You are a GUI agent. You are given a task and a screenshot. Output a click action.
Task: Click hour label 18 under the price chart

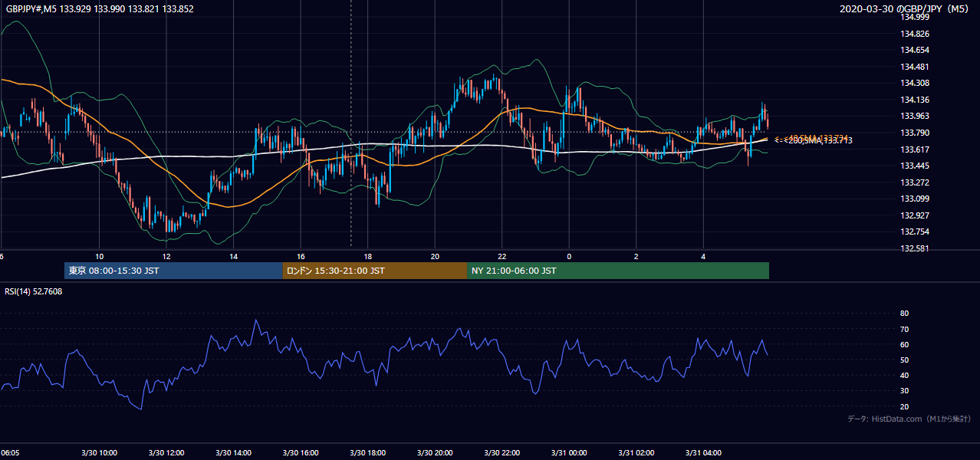pyautogui.click(x=368, y=256)
